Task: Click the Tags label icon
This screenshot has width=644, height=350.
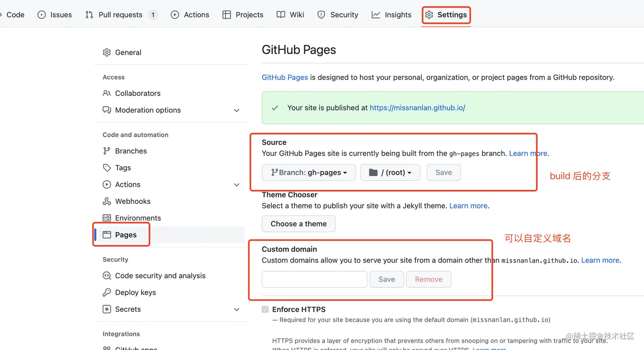Action: point(107,168)
